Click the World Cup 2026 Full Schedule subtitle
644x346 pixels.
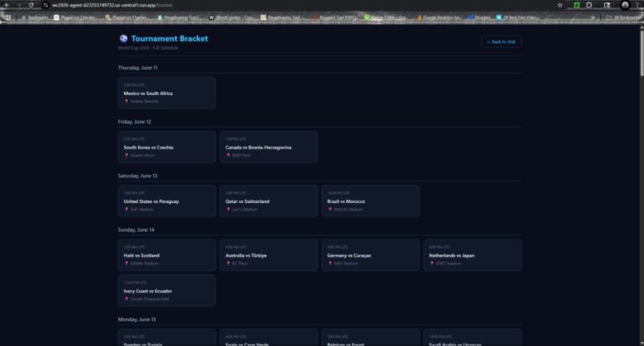tap(148, 48)
